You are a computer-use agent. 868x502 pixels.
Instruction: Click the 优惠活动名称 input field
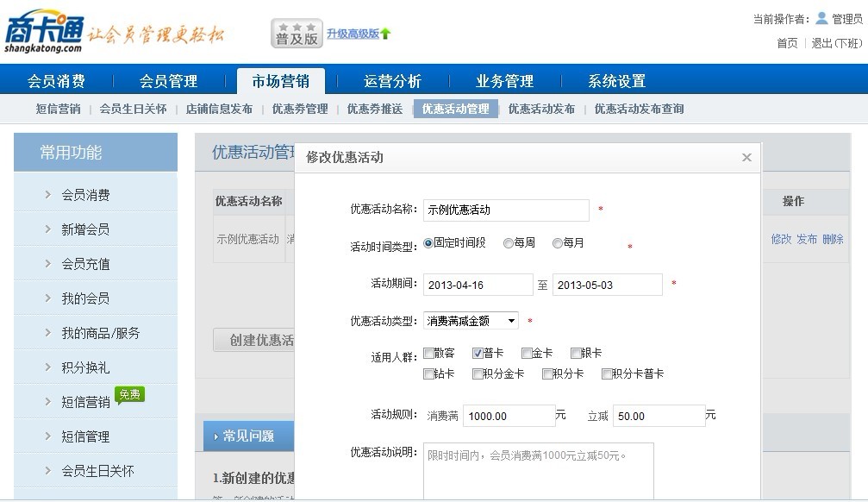tap(506, 210)
